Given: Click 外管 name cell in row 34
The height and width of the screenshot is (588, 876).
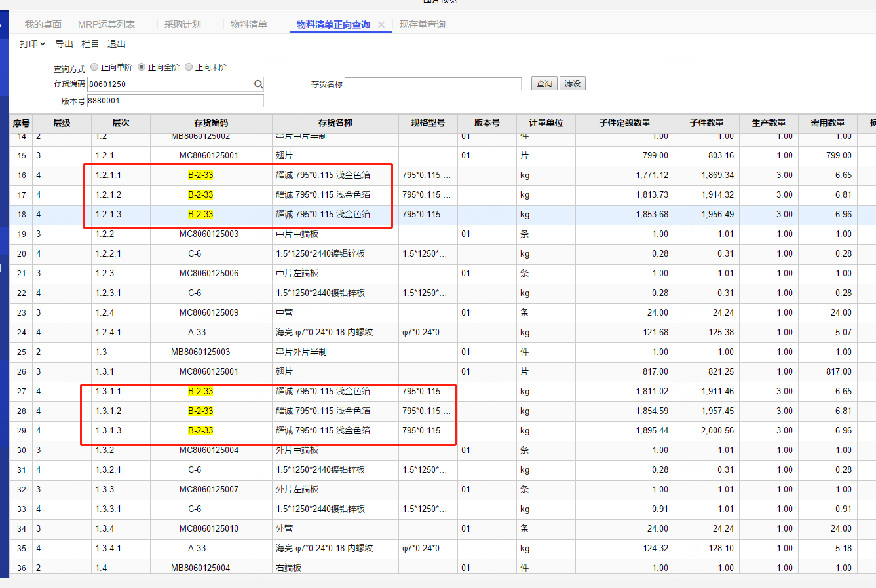Looking at the screenshot, I should tap(284, 529).
